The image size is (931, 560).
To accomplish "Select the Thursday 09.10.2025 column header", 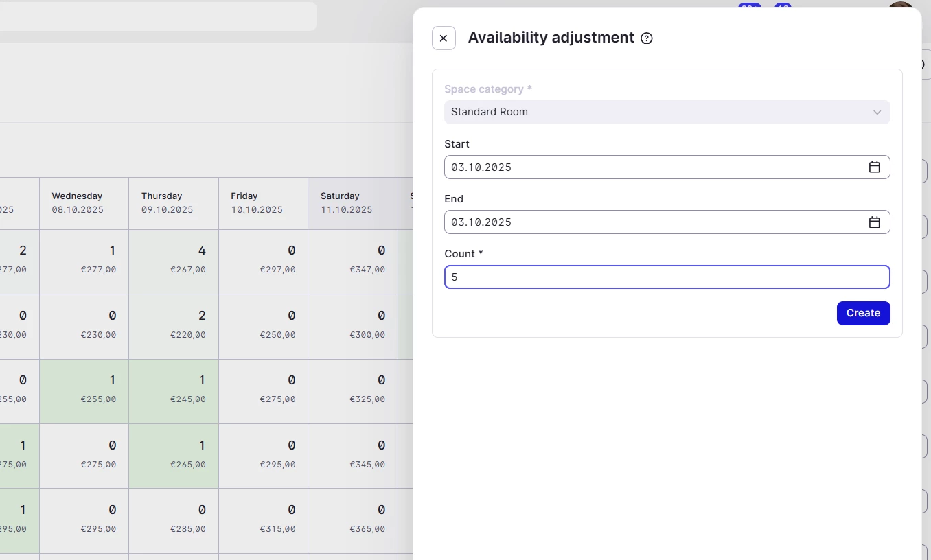I will click(173, 203).
